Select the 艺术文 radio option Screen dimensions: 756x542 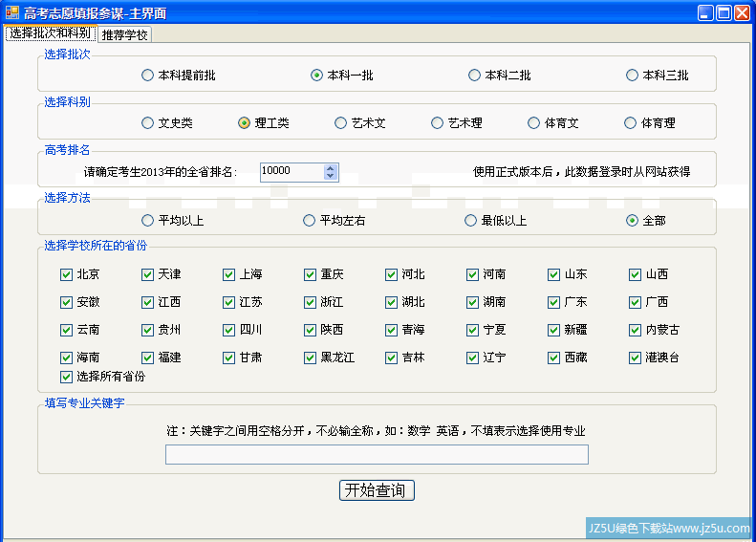pyautogui.click(x=340, y=123)
